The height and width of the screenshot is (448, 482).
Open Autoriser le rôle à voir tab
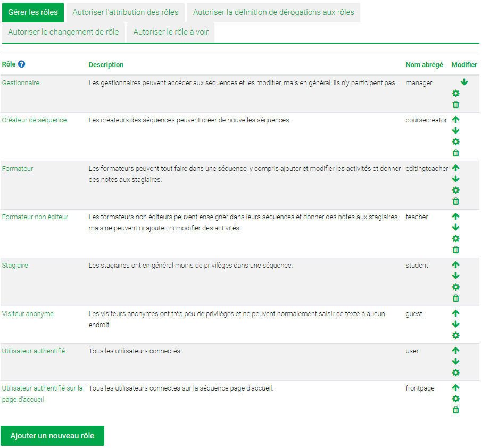(x=171, y=32)
